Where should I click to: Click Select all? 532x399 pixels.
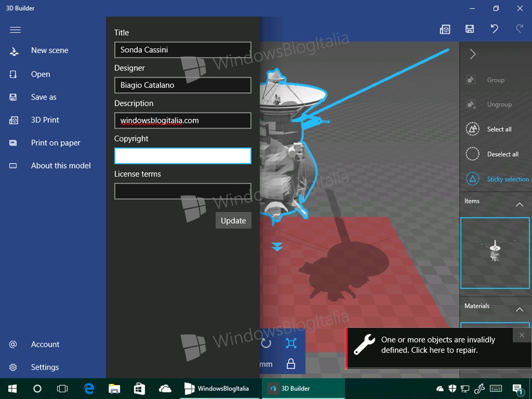(495, 129)
